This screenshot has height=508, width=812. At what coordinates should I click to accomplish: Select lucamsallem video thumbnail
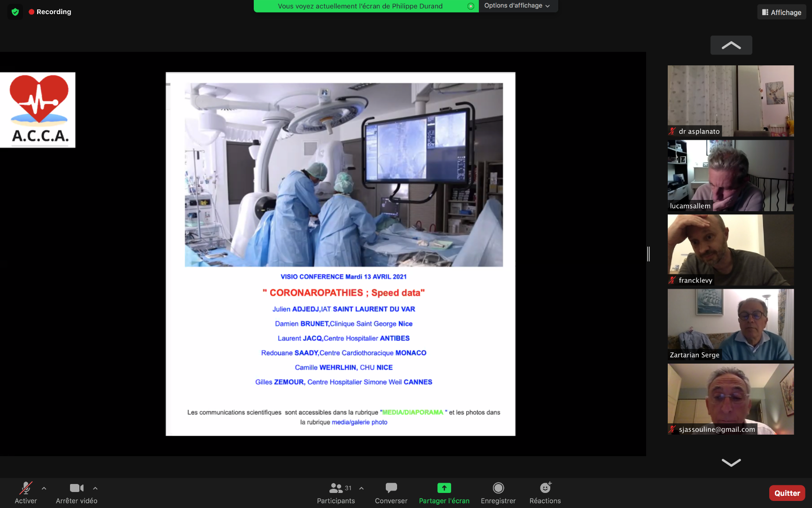point(731,175)
